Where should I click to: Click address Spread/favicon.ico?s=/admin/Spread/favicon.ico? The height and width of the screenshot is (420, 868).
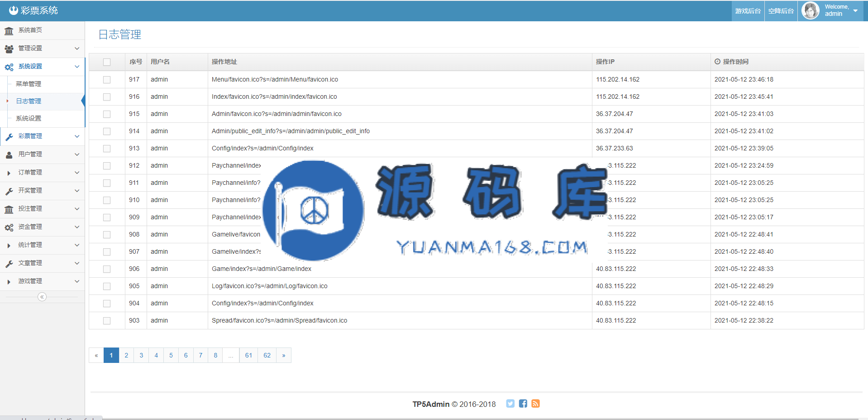(279, 320)
